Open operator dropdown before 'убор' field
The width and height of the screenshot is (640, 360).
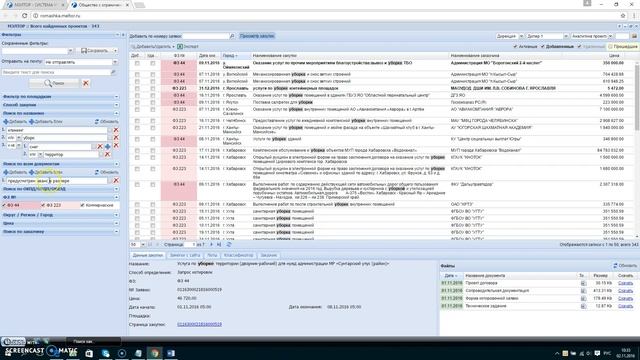[x=18, y=138]
